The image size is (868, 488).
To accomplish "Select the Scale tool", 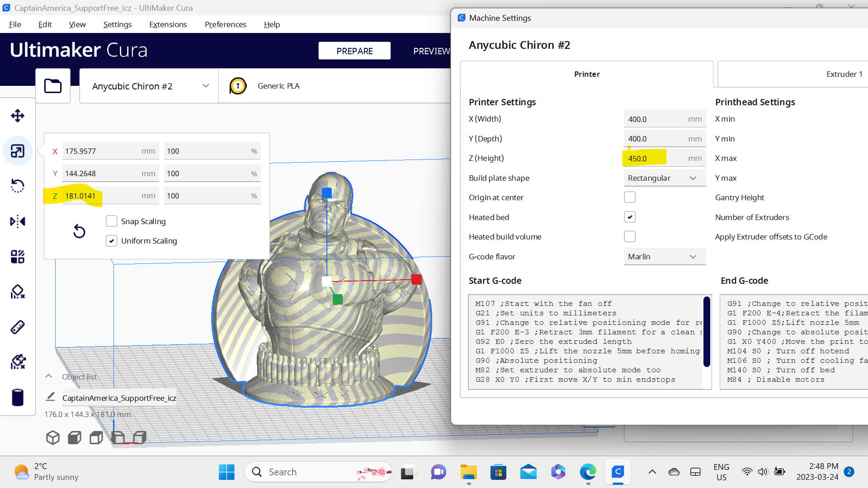I will pyautogui.click(x=18, y=151).
